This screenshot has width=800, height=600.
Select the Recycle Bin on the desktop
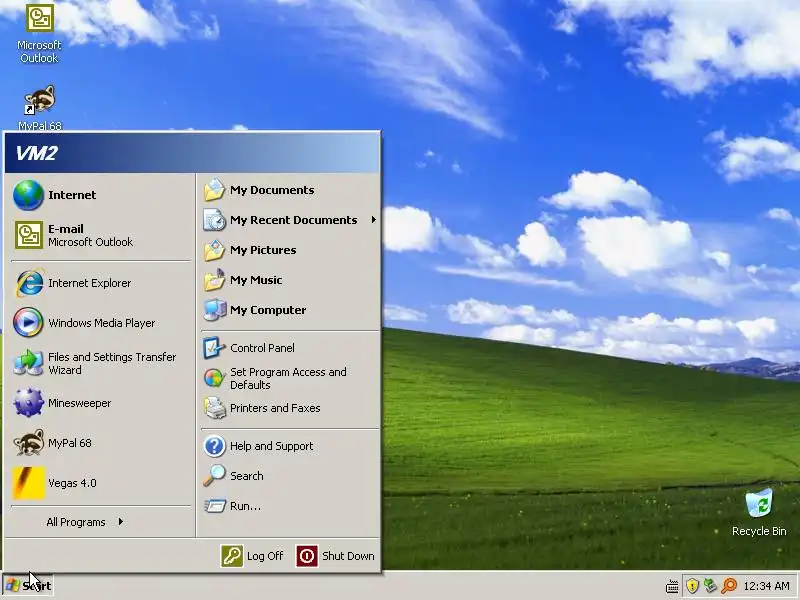[x=759, y=512]
